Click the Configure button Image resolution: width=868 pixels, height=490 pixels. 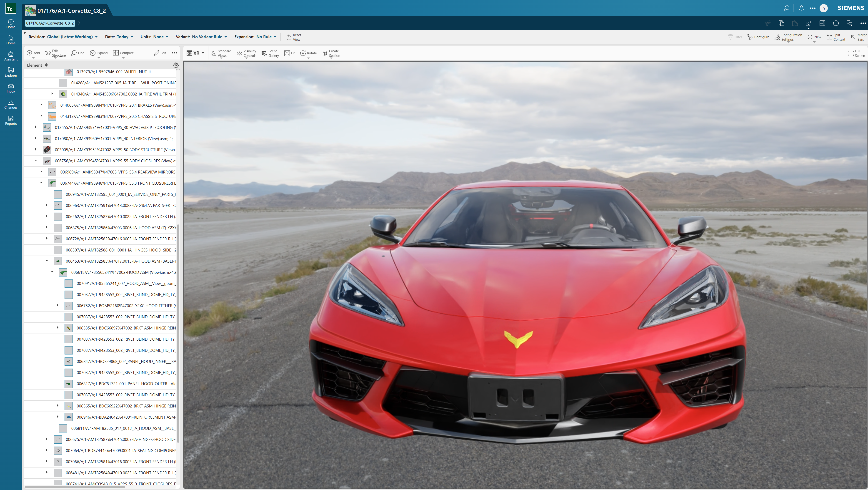point(758,37)
